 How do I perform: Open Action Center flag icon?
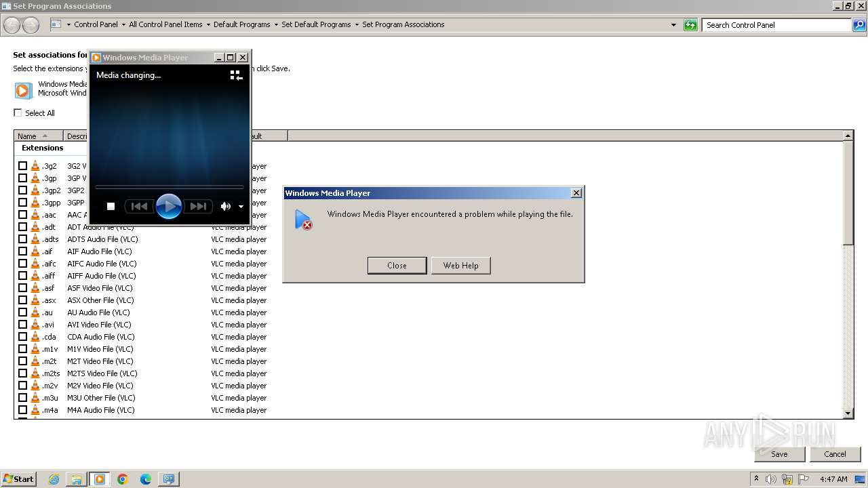click(804, 479)
